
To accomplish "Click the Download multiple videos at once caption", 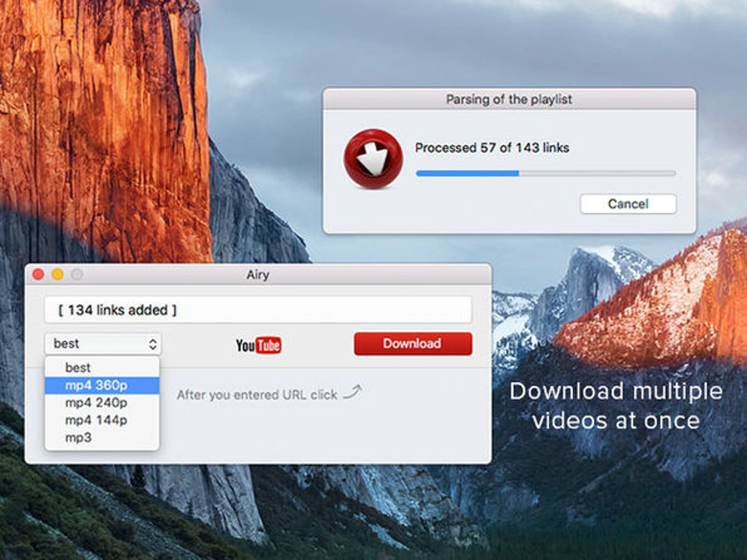I will [x=616, y=406].
